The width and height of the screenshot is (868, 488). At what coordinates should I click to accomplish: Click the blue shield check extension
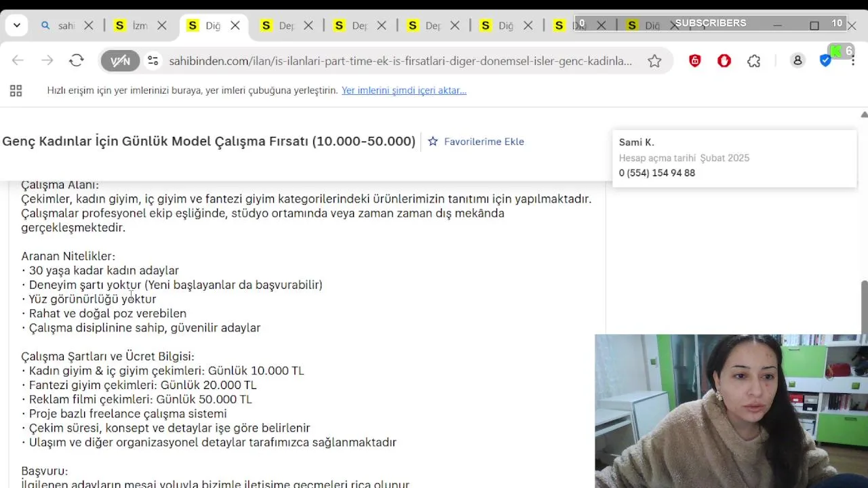[825, 61]
